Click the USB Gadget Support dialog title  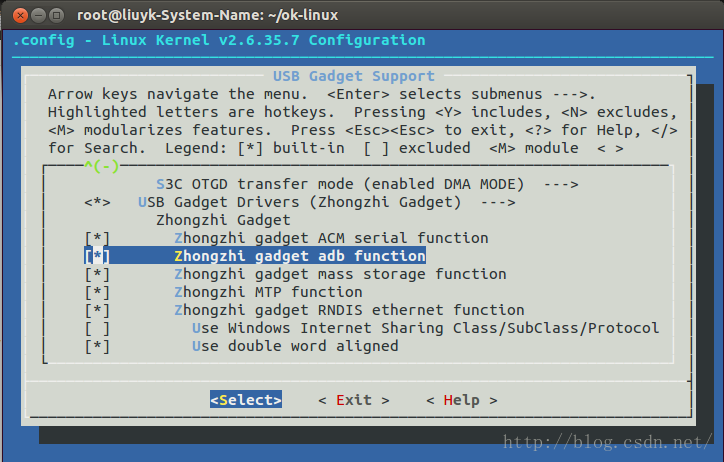click(x=354, y=76)
